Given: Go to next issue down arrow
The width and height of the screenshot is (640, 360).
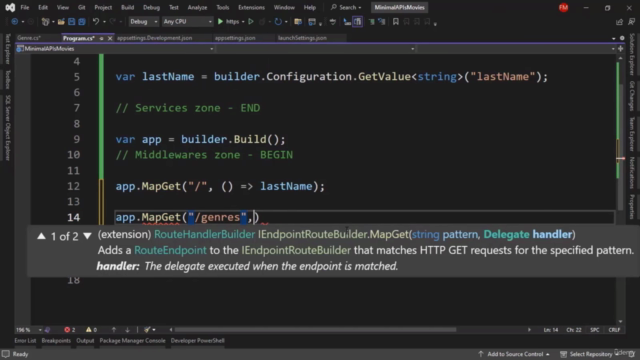Looking at the screenshot, I should [x=127, y=329].
